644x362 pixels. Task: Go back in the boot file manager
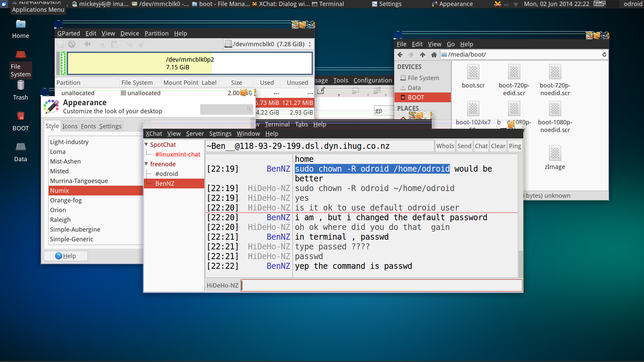400,55
